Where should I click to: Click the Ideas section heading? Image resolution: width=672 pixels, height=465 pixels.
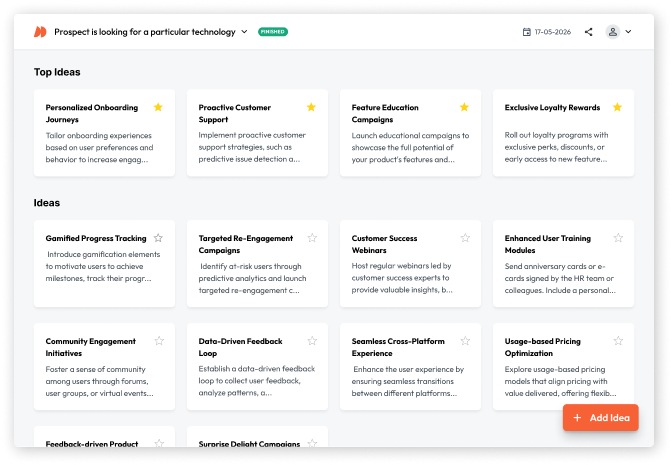[x=47, y=203]
